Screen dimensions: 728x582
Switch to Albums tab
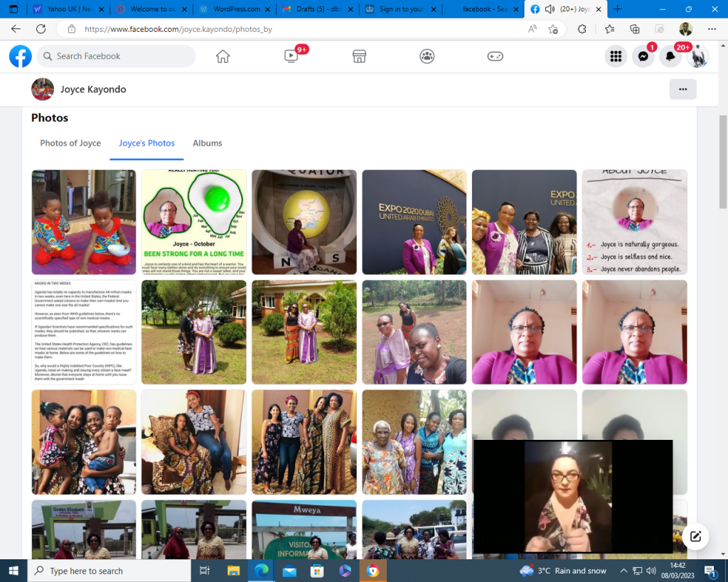click(x=208, y=143)
